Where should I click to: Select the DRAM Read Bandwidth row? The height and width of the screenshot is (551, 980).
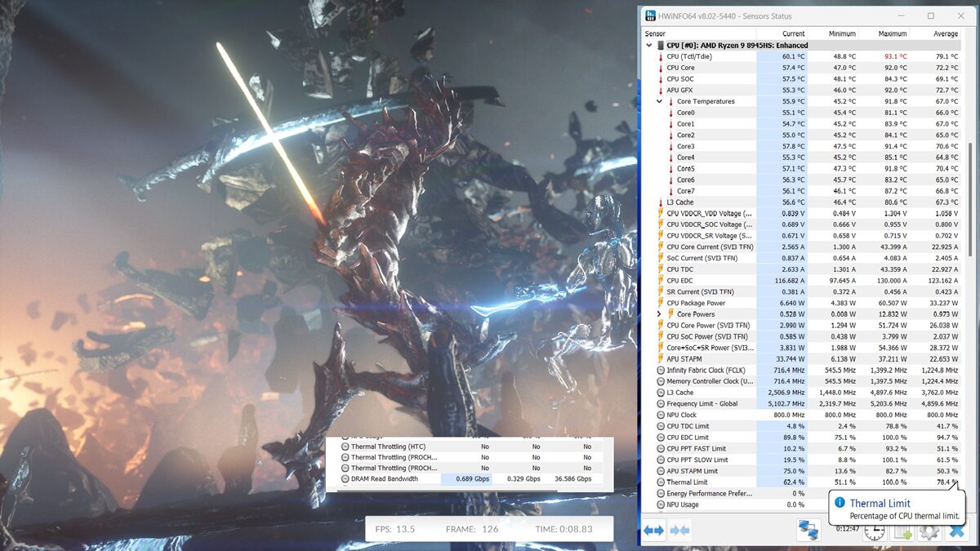(384, 479)
